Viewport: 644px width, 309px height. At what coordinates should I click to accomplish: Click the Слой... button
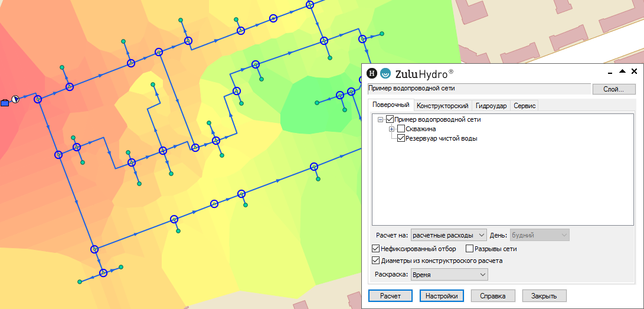point(614,89)
